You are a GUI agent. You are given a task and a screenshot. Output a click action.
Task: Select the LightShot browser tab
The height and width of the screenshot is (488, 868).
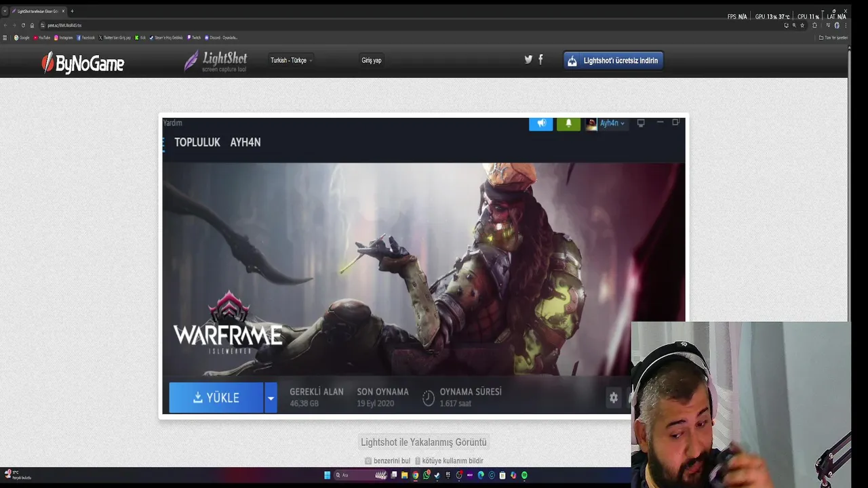tap(38, 11)
